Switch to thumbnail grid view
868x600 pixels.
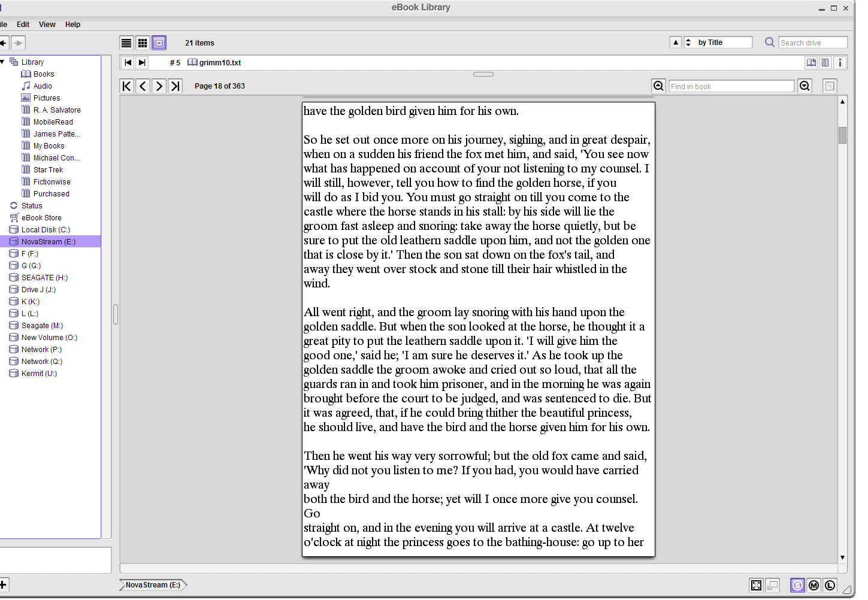143,43
